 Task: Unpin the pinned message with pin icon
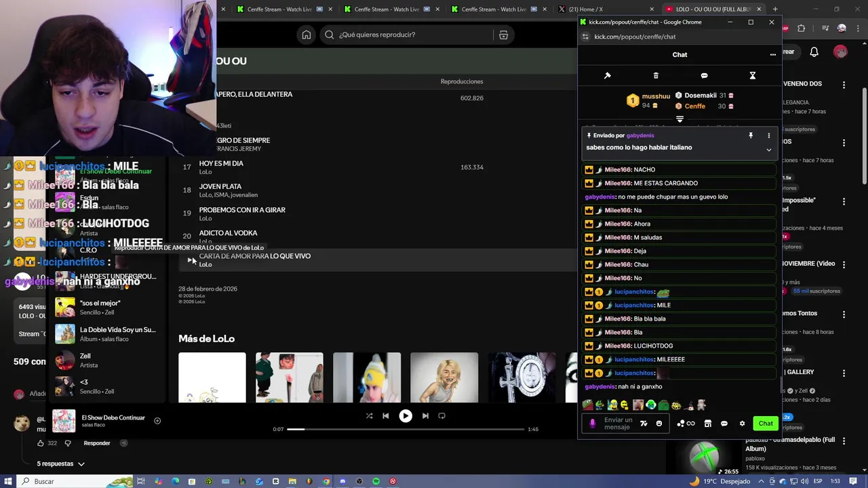tap(751, 136)
